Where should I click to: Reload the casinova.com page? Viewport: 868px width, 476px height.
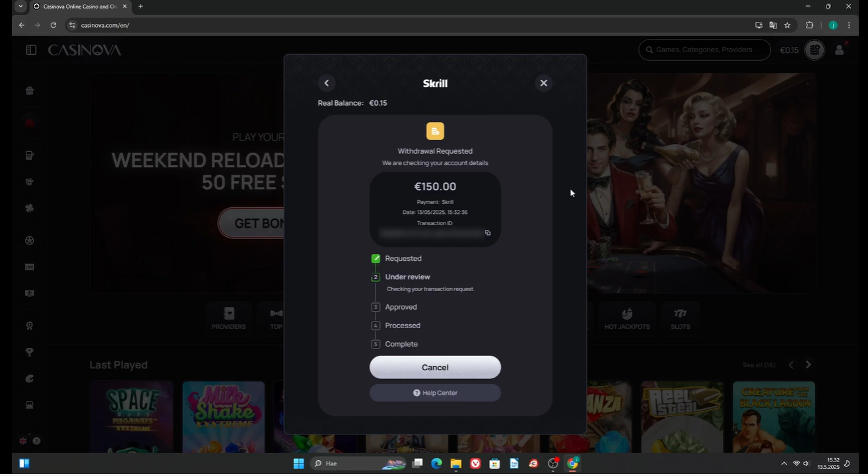pyautogui.click(x=53, y=25)
